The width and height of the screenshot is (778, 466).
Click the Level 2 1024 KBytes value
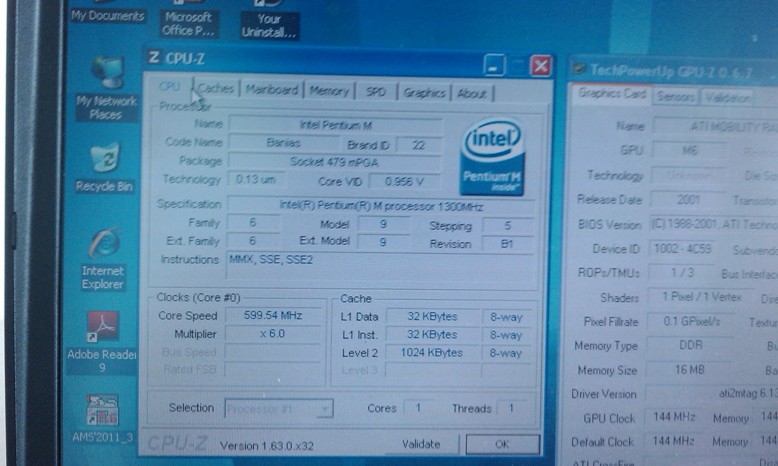point(433,353)
